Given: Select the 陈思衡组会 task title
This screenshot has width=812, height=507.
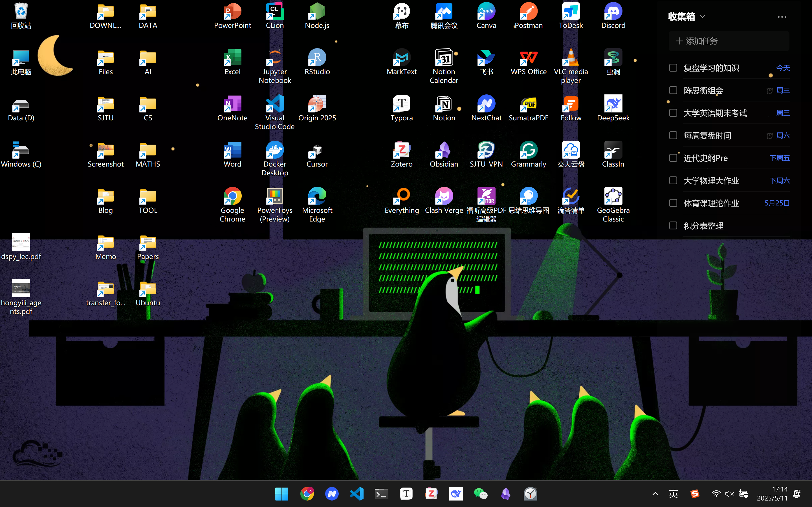Looking at the screenshot, I should tap(703, 90).
